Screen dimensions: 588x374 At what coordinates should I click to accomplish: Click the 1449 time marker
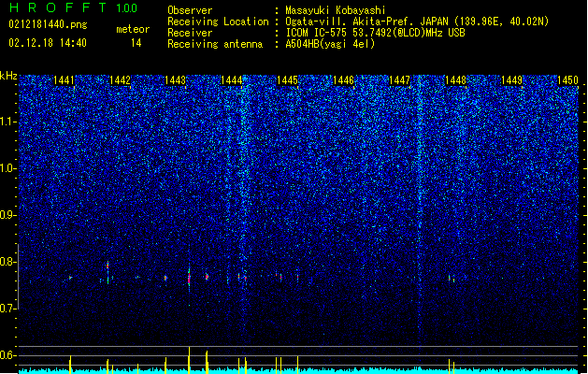pos(511,80)
